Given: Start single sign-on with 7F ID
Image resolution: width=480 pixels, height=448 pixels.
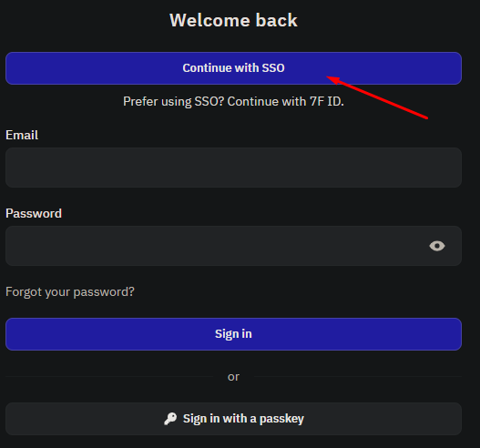Looking at the screenshot, I should pyautogui.click(x=233, y=68).
